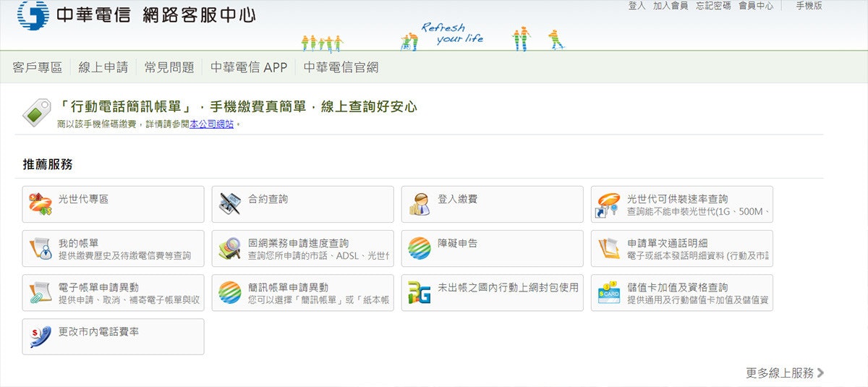The height and width of the screenshot is (387, 868).
Task: Open the 中華電信 APP menu item
Action: (249, 67)
